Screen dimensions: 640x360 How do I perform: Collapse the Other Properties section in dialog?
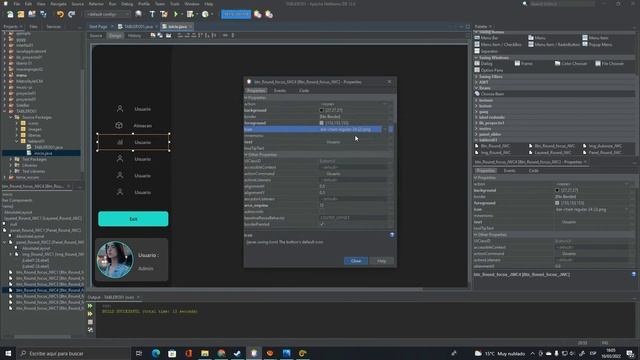246,155
